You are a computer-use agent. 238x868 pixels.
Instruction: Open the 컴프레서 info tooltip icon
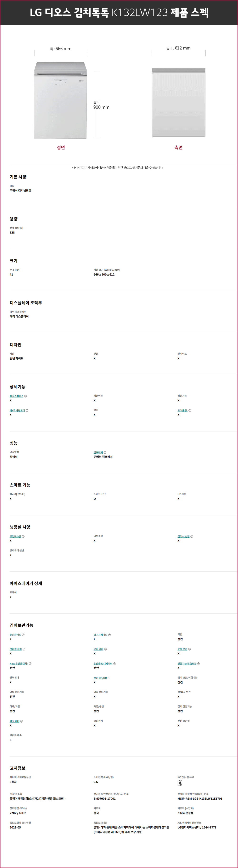105,452
